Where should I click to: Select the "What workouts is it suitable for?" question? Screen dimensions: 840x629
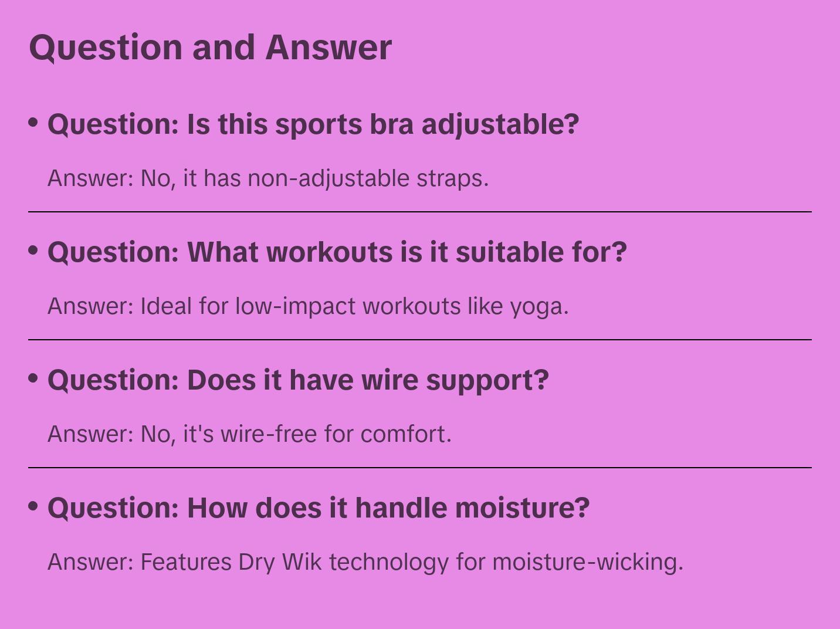click(337, 252)
